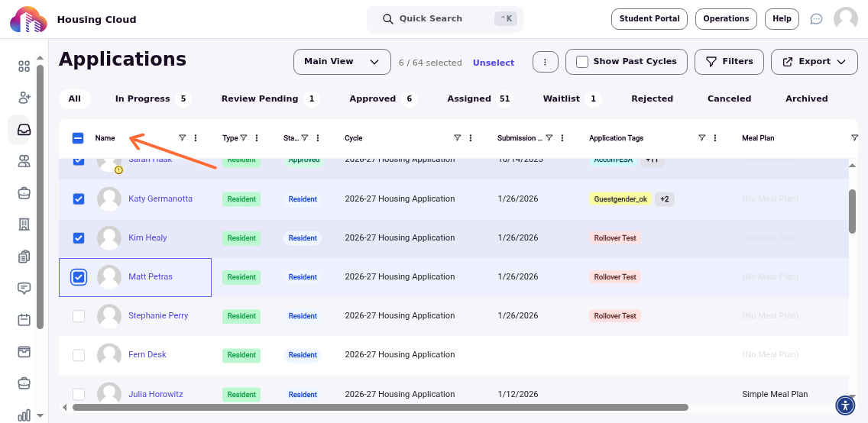The height and width of the screenshot is (423, 868).
Task: Click sidebar scroll-down arrow
Action: (40, 415)
